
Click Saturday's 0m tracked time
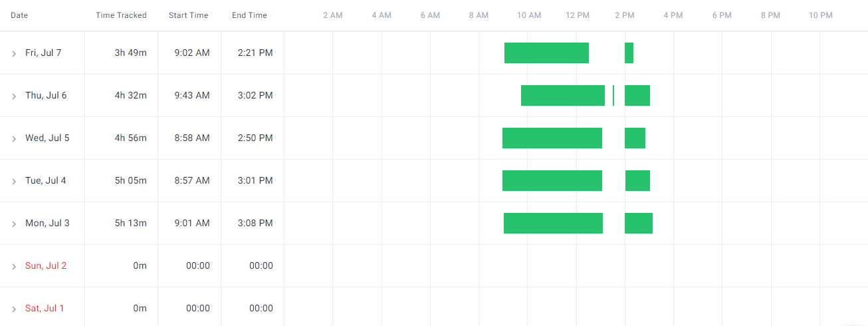pos(140,308)
